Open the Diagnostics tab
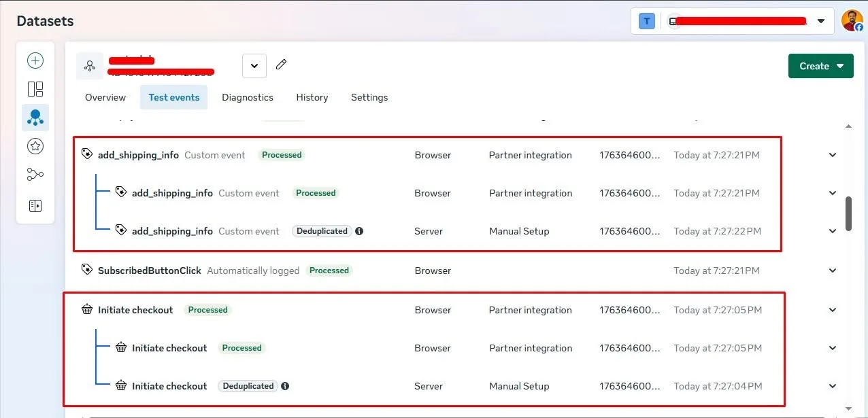Viewport: 868px width, 418px height. (248, 97)
